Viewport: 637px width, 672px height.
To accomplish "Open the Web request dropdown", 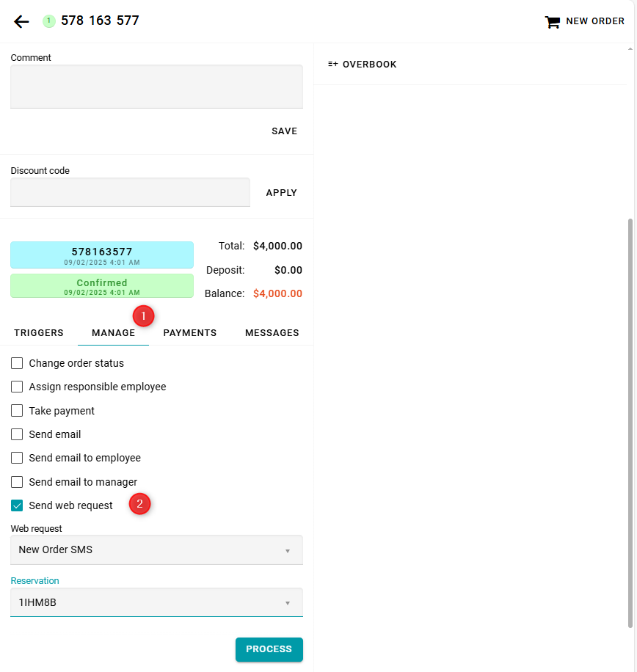I will pos(156,549).
